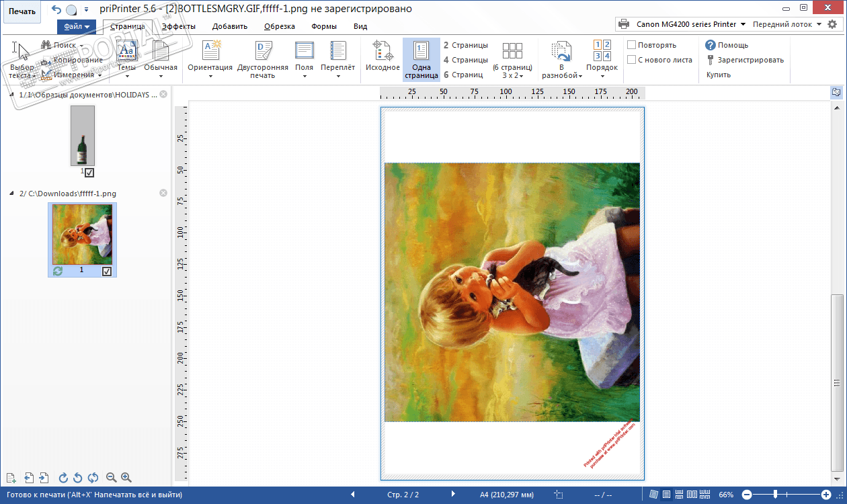Go to next page arrow in status bar
The width and height of the screenshot is (847, 504).
(453, 495)
